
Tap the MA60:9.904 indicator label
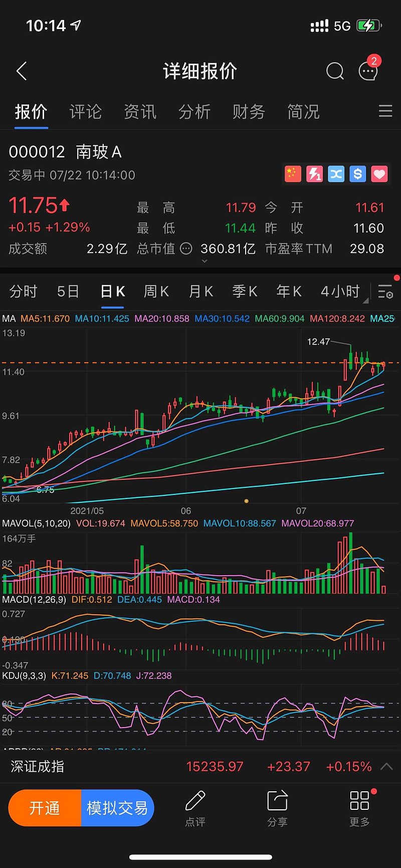280,318
